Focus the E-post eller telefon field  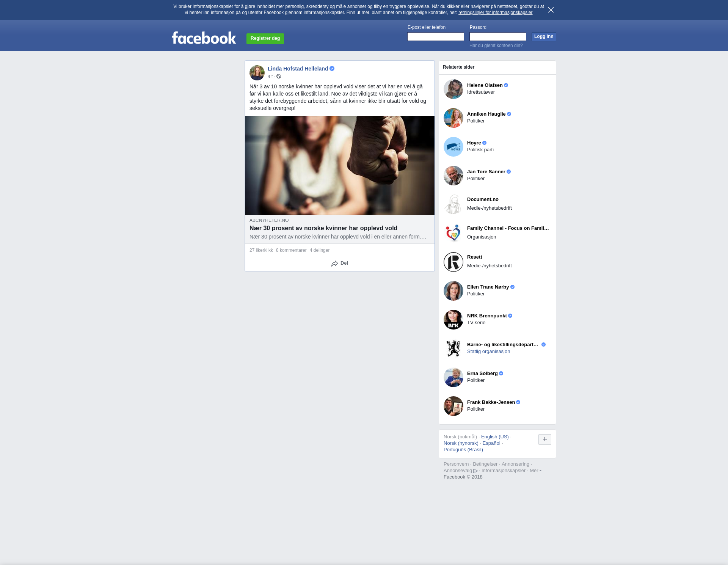point(435,36)
